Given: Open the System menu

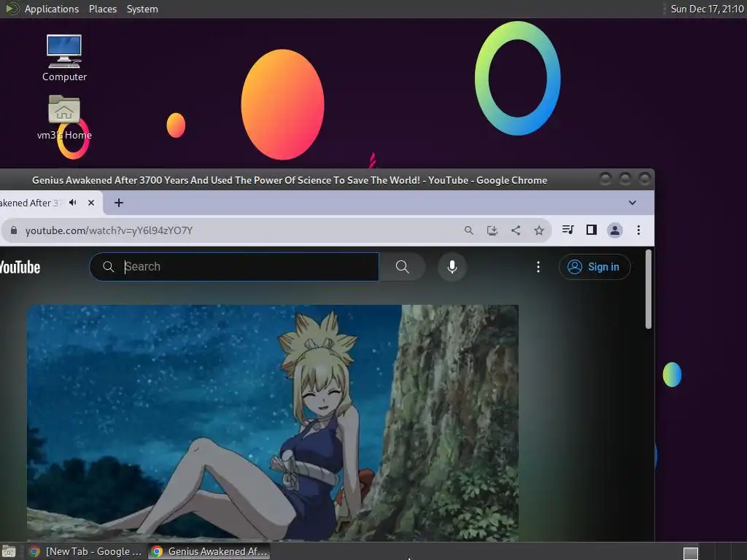Looking at the screenshot, I should [142, 9].
